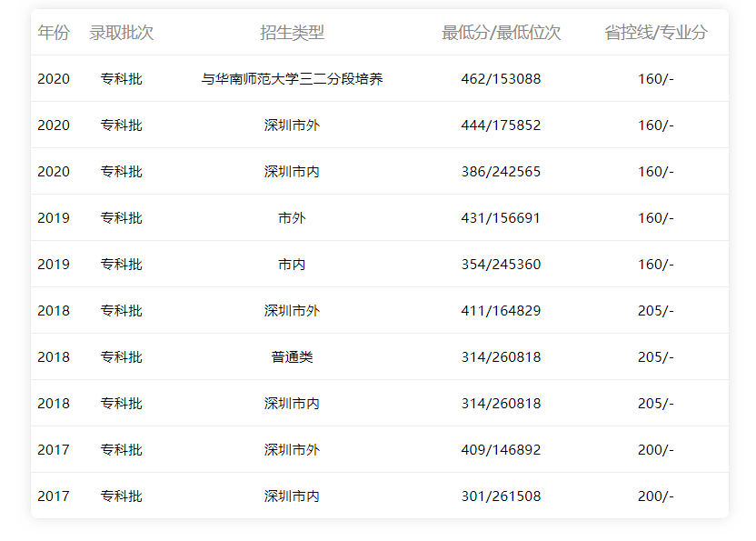Click the 年份 column header
This screenshot has width=756, height=541.
[53, 33]
